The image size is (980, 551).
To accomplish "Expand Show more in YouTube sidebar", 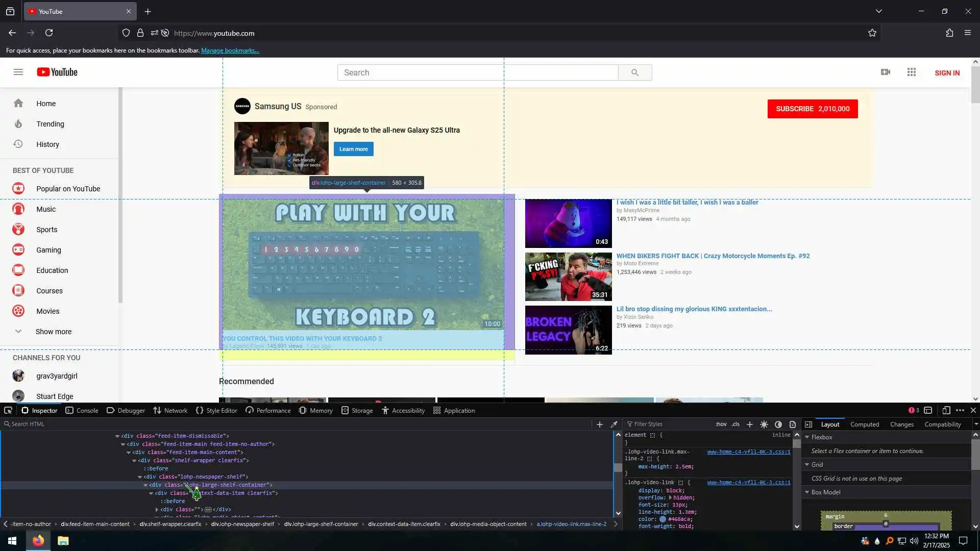I will [x=53, y=332].
